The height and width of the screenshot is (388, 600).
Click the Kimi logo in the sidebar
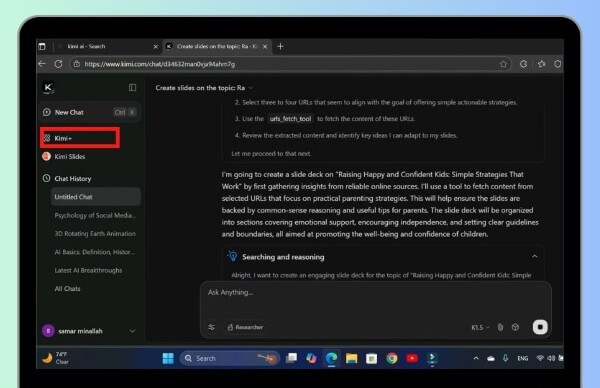(x=48, y=88)
